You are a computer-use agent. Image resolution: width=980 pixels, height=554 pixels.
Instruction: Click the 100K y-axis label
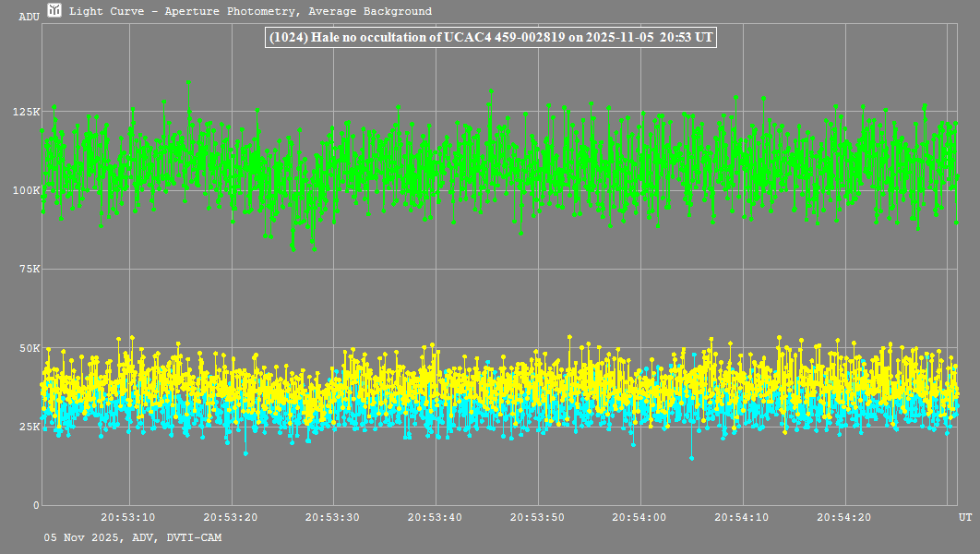[26, 190]
